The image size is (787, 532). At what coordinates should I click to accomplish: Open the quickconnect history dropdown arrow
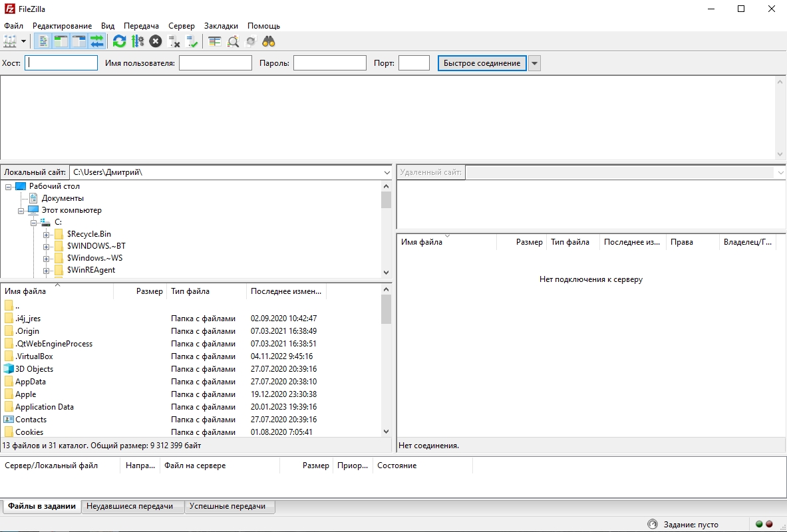coord(535,63)
